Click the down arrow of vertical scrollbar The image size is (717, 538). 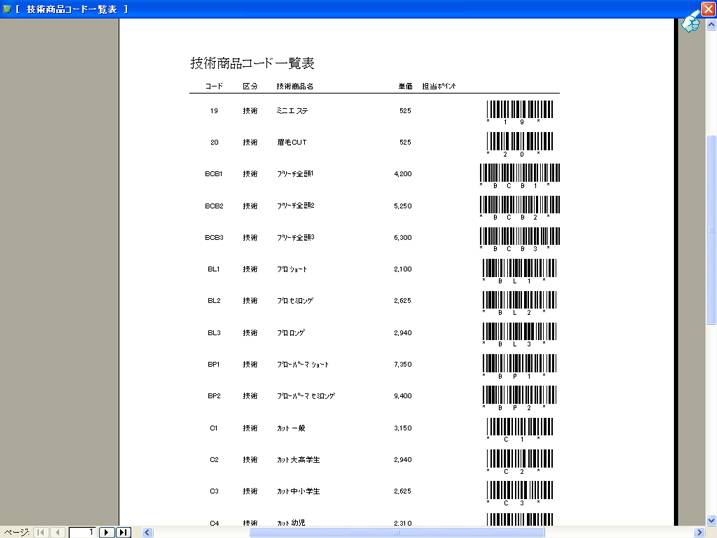pos(712,520)
